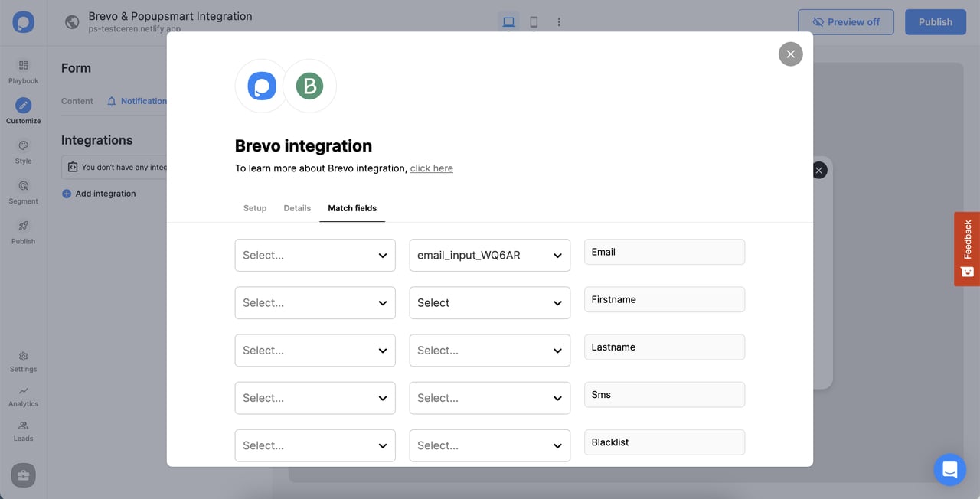Select the Match fields tab
Screen dimensions: 980x499
pyautogui.click(x=352, y=208)
